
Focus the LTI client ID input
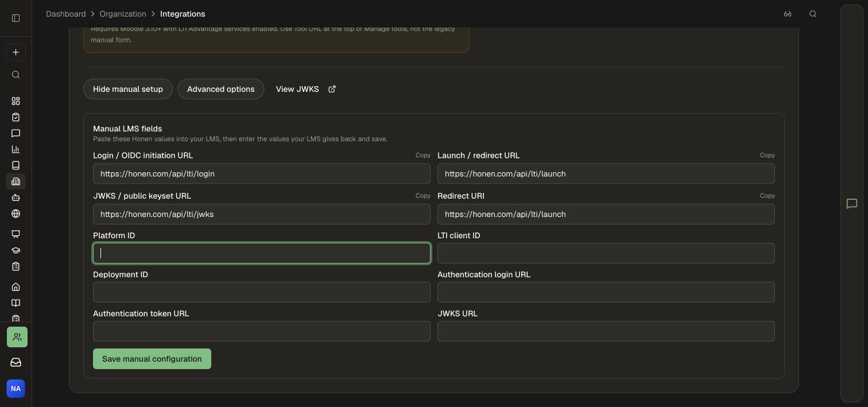606,253
